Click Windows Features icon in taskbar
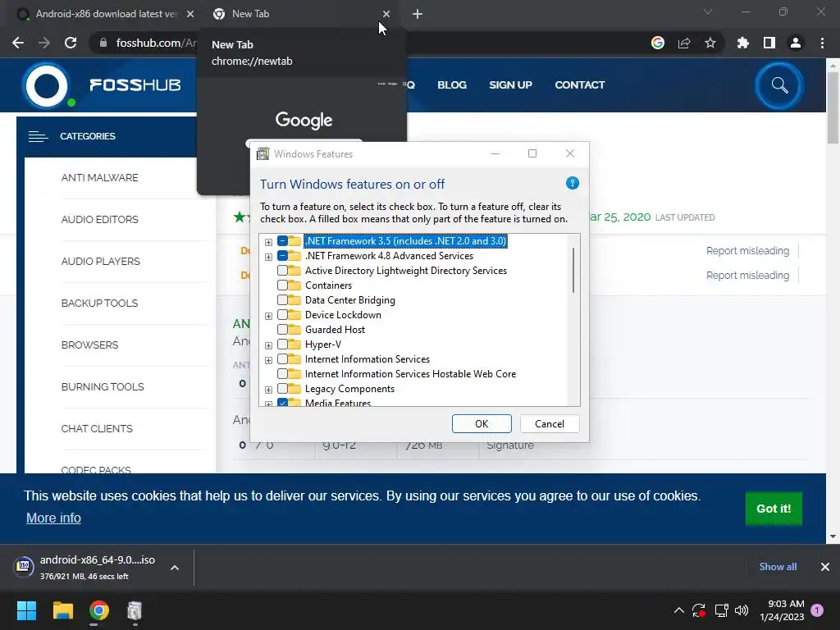This screenshot has width=840, height=630. (135, 610)
